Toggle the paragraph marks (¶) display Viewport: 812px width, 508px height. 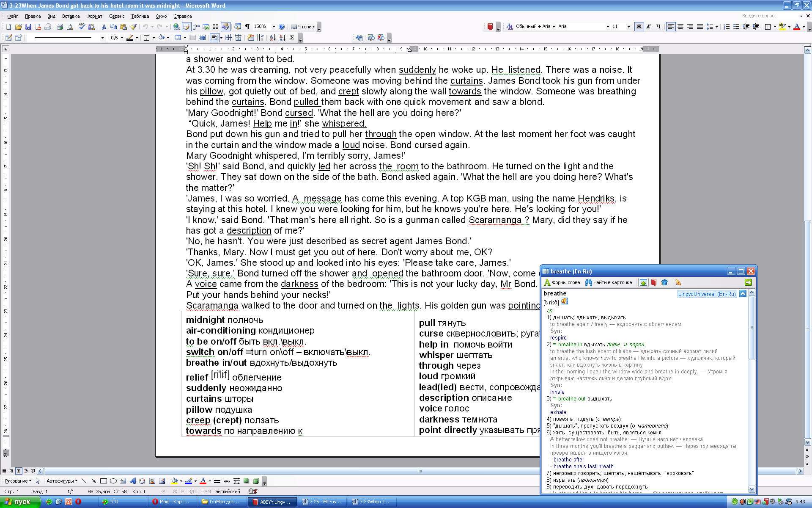coord(247,27)
